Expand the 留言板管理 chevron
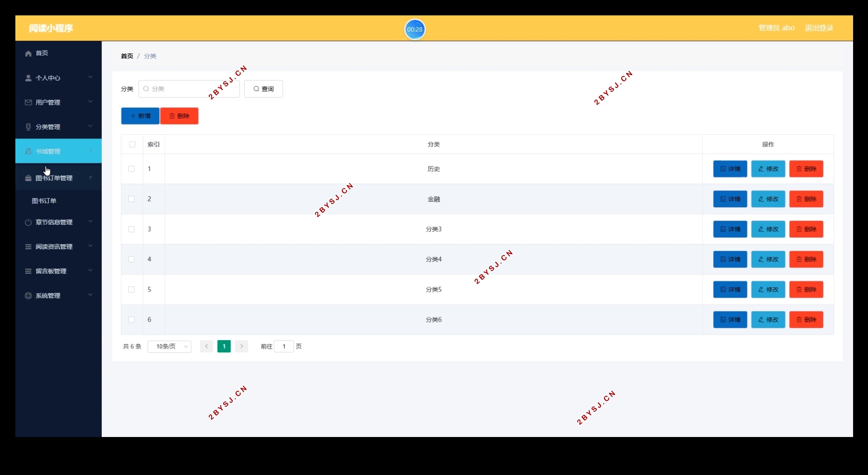 click(90, 271)
